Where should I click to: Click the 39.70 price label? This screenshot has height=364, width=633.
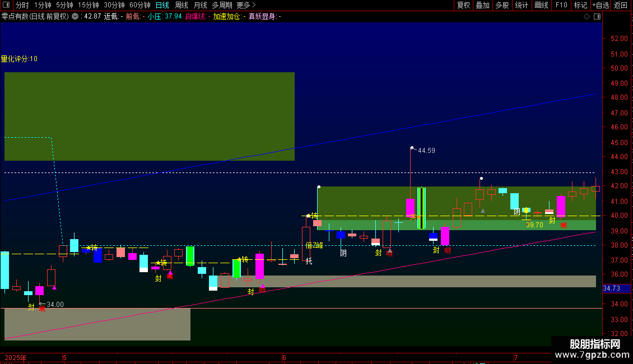click(x=534, y=225)
